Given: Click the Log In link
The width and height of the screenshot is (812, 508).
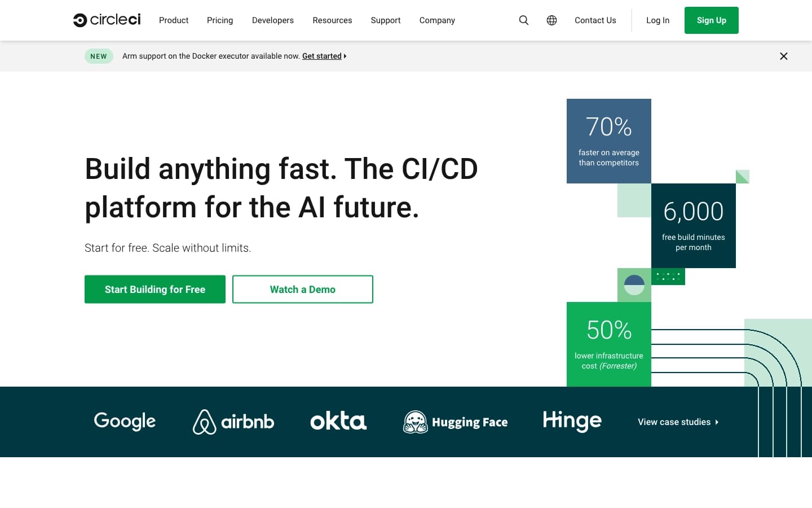Looking at the screenshot, I should click(657, 20).
